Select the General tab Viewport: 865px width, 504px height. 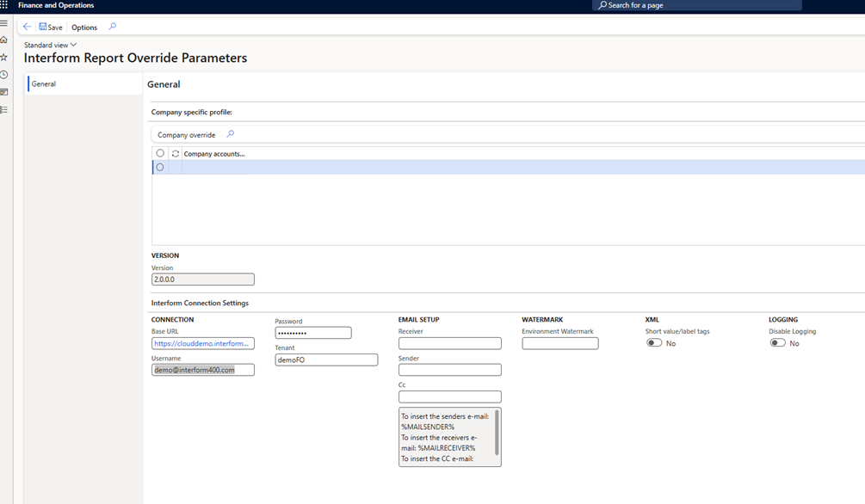[44, 84]
